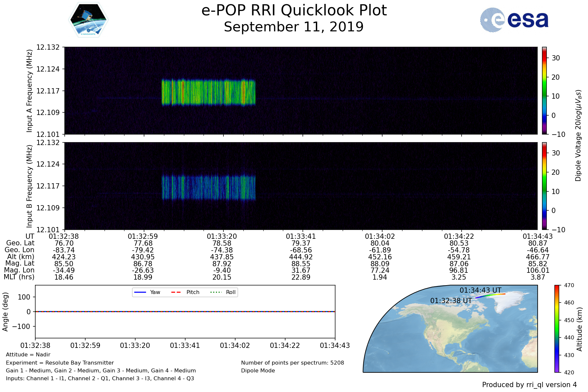
Task: Click the red dashed Pitch legend entry
Action: 185,292
